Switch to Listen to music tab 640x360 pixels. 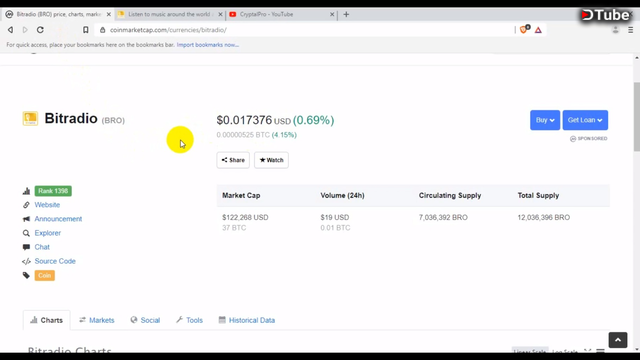[x=169, y=14]
